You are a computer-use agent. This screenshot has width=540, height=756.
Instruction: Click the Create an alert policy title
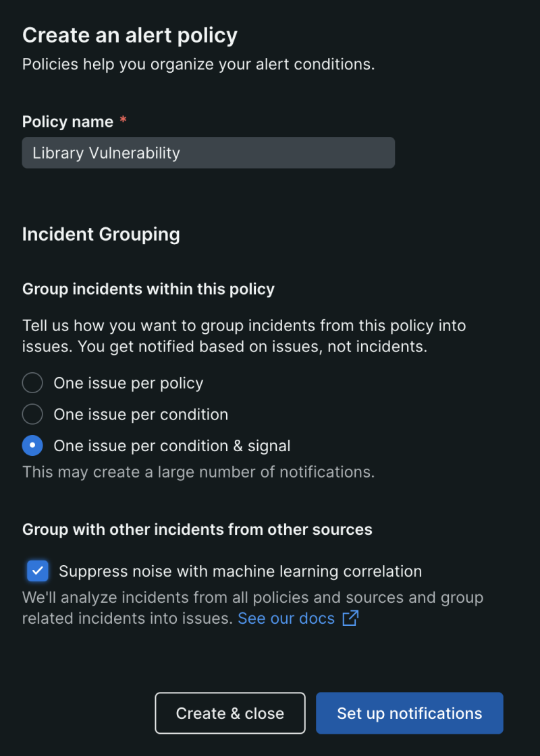pos(130,34)
